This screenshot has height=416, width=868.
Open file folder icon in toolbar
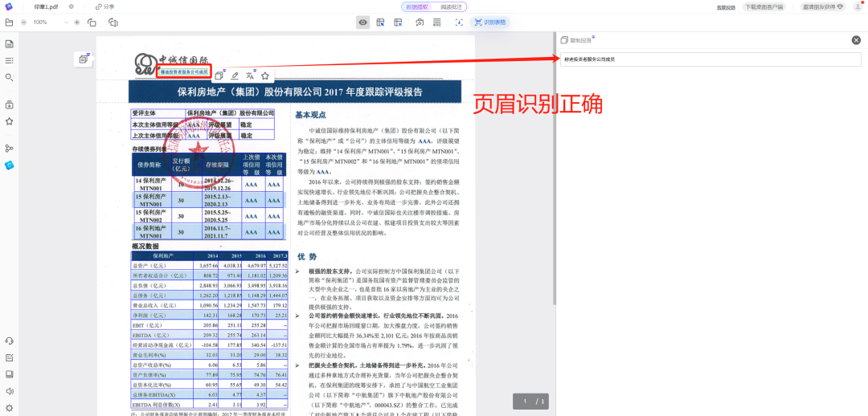point(9,22)
